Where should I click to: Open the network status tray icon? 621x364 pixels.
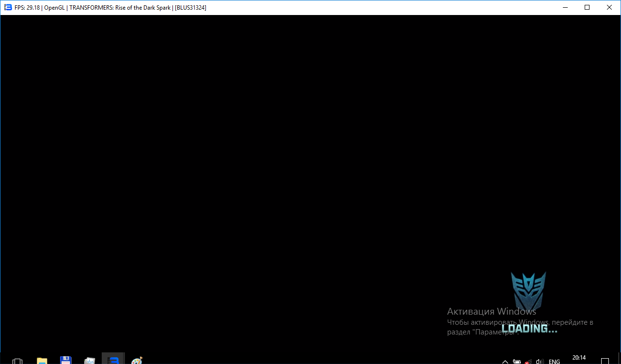(x=528, y=361)
